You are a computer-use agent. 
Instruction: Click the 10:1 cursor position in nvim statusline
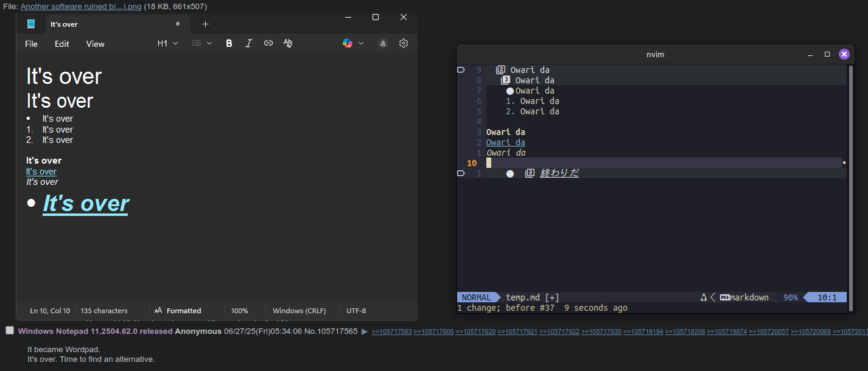(827, 297)
